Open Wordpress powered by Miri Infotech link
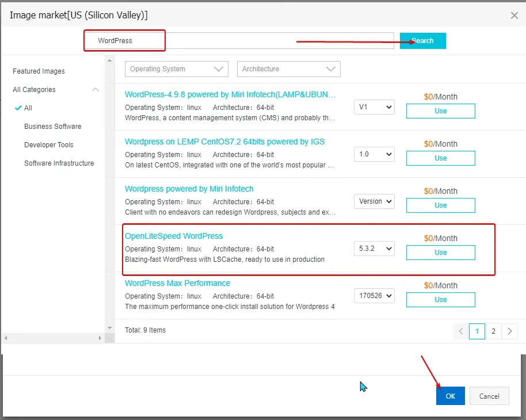This screenshot has height=420, width=526. 189,189
